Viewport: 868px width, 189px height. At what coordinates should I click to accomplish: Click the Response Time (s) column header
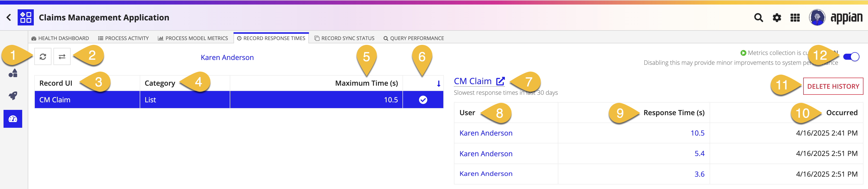(674, 113)
